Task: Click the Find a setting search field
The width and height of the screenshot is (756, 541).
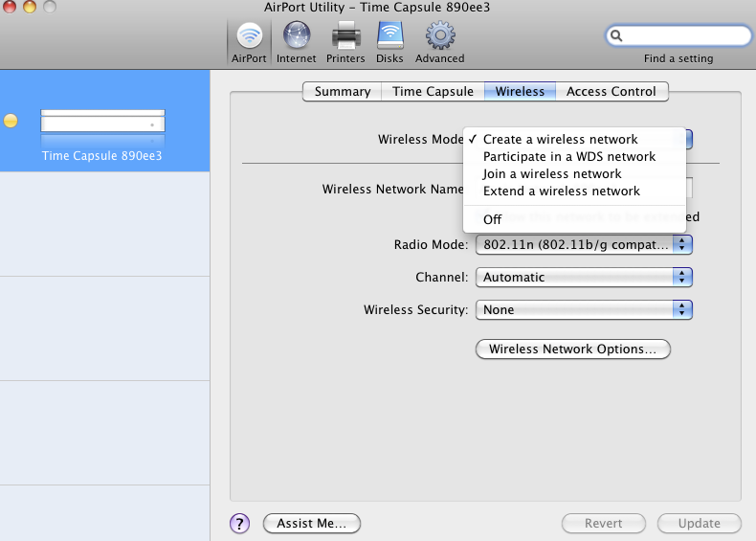Action: pos(678,35)
